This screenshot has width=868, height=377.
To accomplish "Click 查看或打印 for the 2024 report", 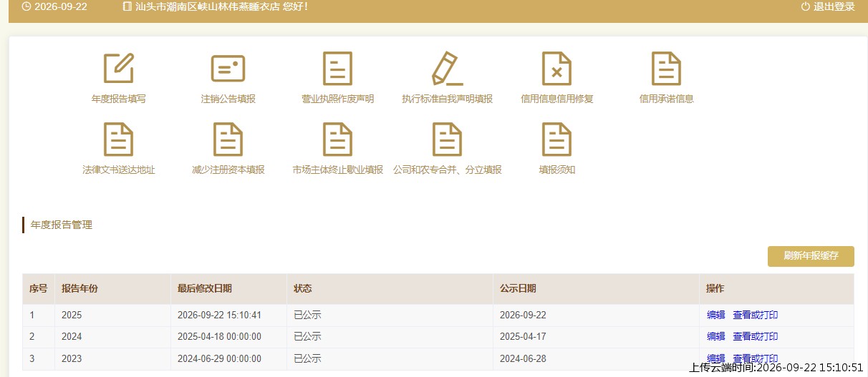I will [x=756, y=336].
